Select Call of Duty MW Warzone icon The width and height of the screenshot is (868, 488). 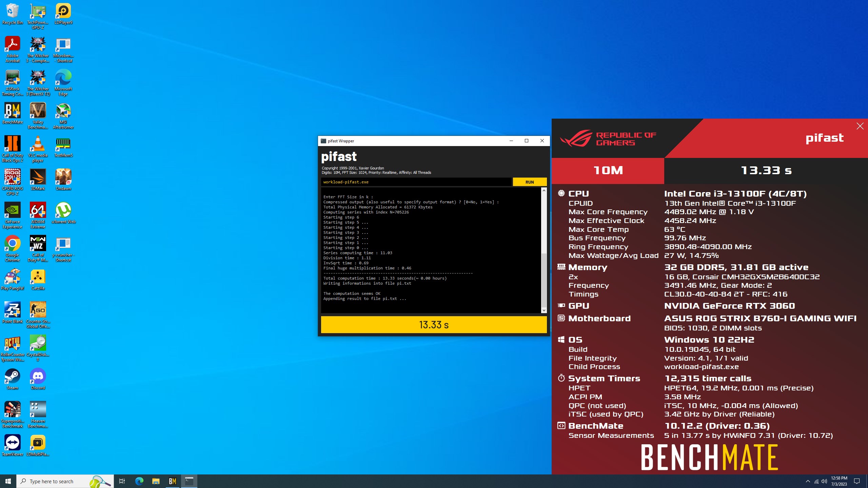pos(38,249)
